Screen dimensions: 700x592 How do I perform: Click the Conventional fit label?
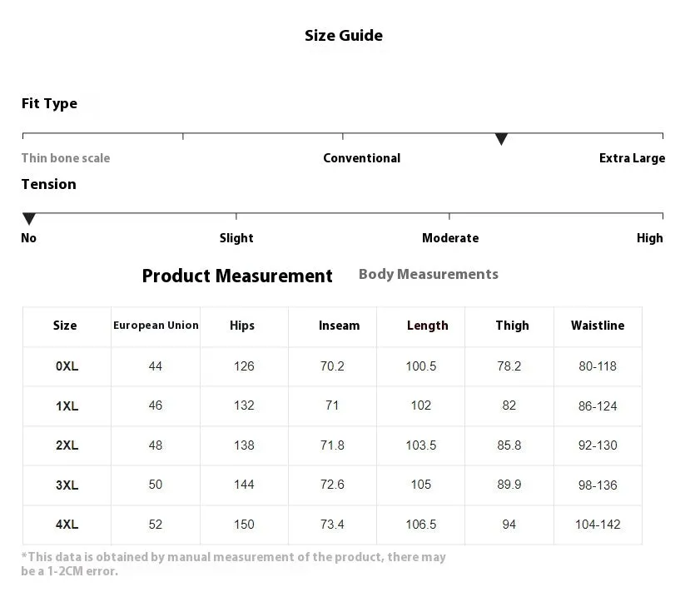pyautogui.click(x=361, y=158)
